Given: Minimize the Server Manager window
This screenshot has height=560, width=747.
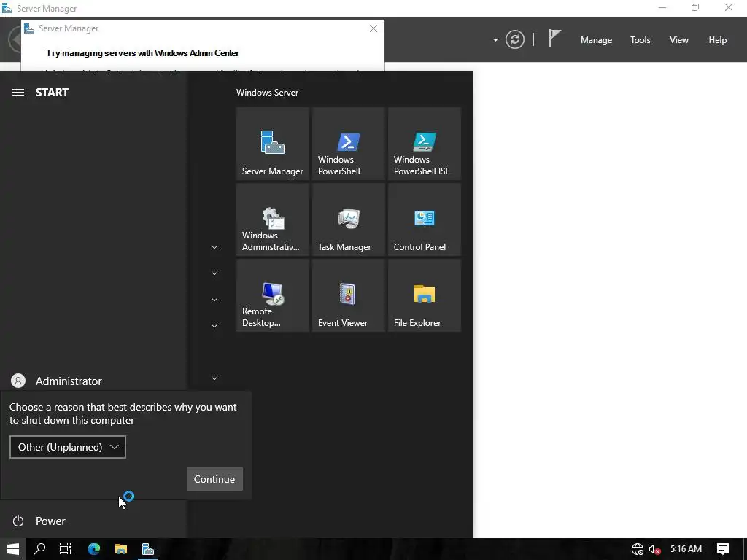Looking at the screenshot, I should point(662,7).
